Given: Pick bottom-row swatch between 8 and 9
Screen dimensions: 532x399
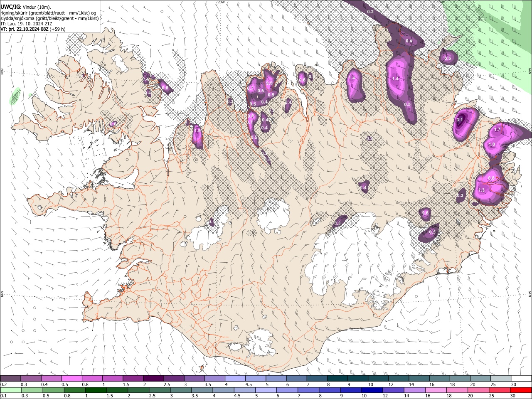Looking at the screenshot, I should coord(330,390).
